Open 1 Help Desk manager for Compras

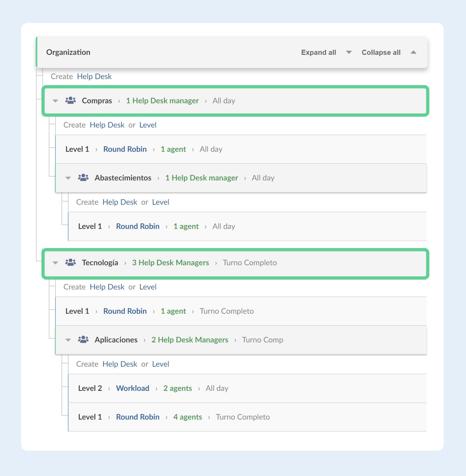[162, 100]
